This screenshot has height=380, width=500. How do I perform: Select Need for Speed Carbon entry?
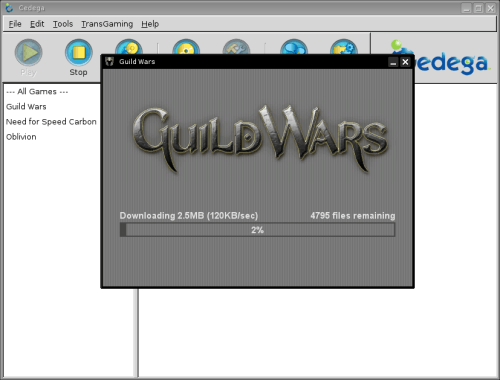(x=51, y=122)
